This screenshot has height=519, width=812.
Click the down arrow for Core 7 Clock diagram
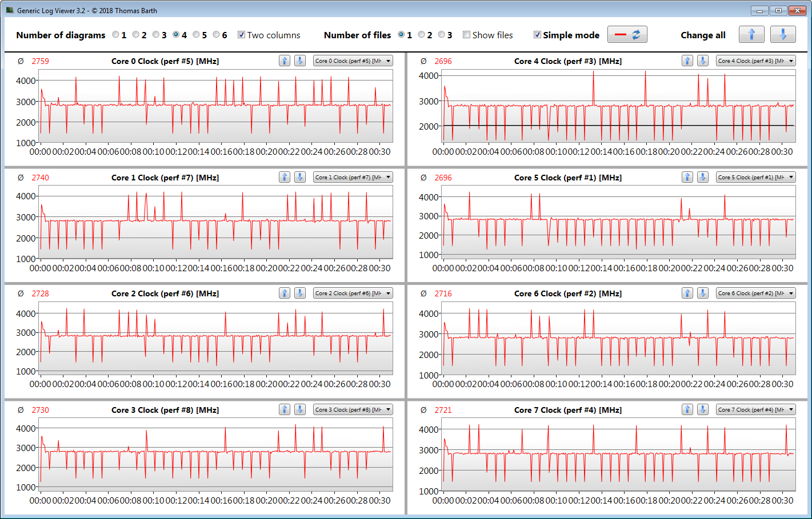click(702, 409)
